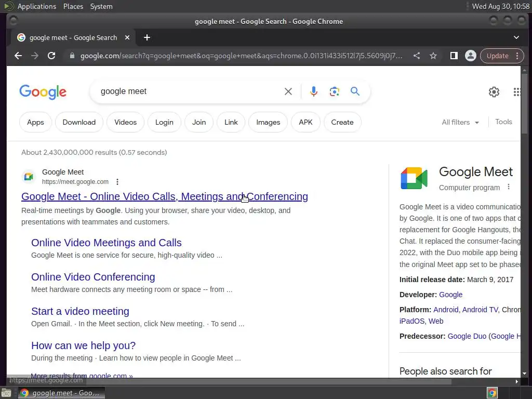Click the Google logo
Screen dimensions: 532x399
click(43, 92)
